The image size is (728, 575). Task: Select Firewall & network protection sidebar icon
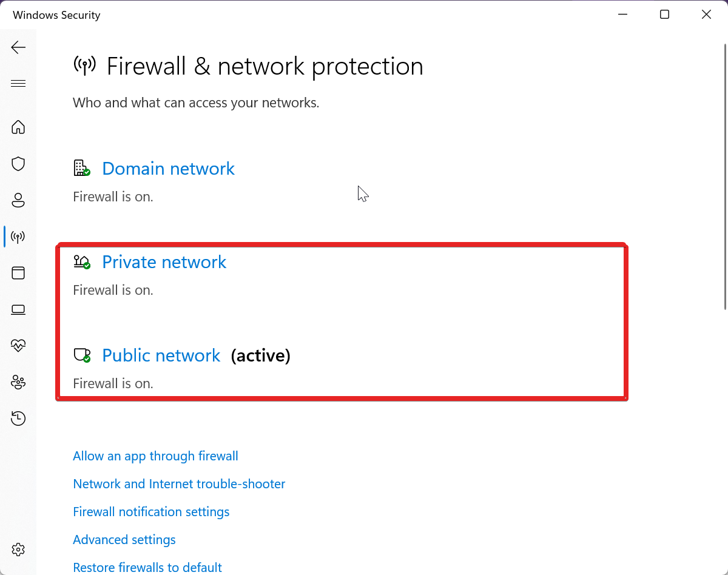[18, 237]
